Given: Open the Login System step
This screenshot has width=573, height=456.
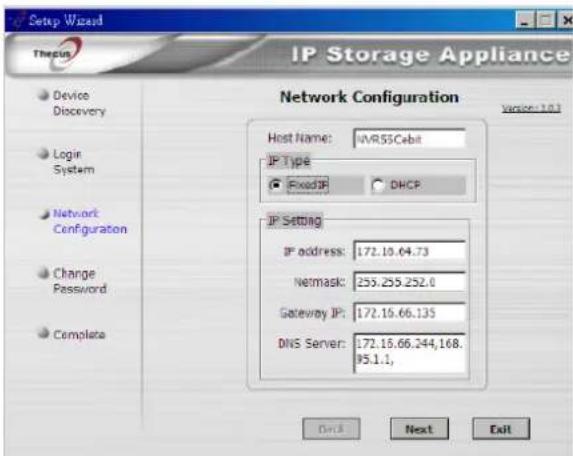Looking at the screenshot, I should click(74, 162).
